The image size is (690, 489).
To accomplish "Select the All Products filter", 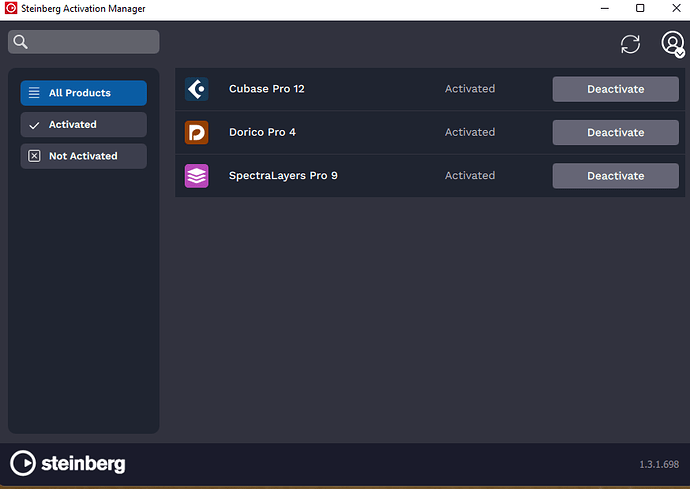I will (x=84, y=93).
